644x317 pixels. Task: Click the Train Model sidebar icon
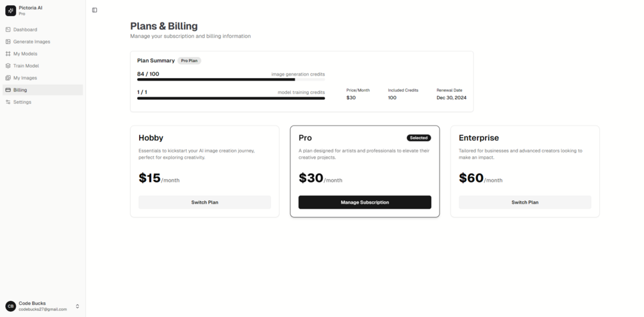(8, 66)
